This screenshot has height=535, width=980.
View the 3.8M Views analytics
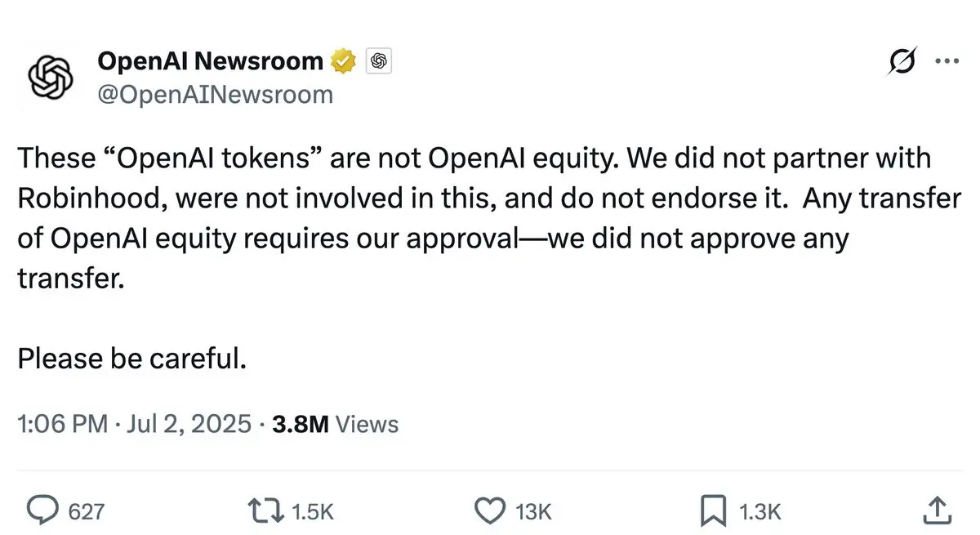(335, 424)
